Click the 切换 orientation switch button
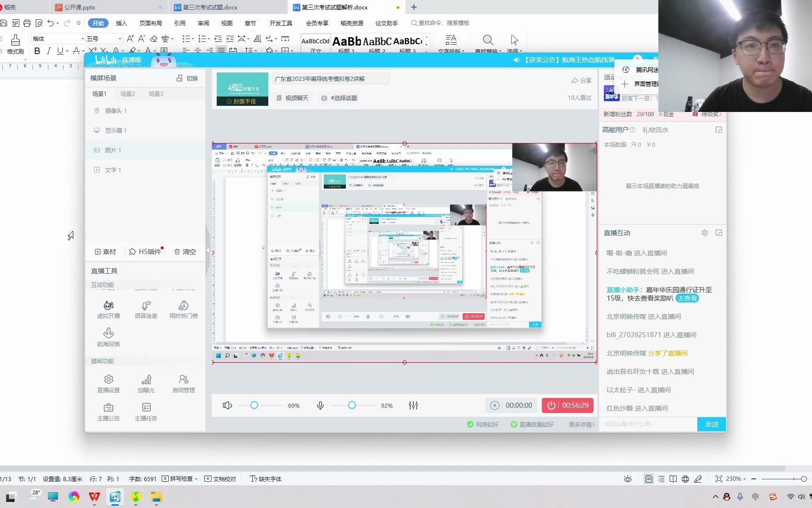The height and width of the screenshot is (508, 812). point(187,78)
